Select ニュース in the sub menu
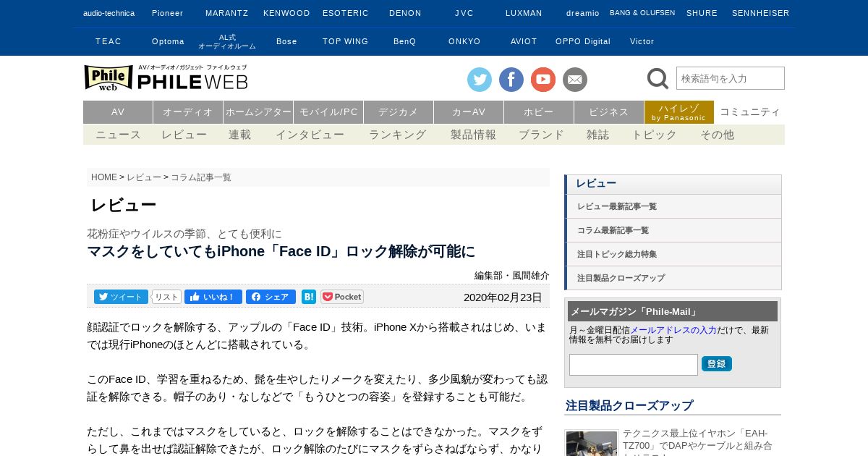 click(x=119, y=135)
